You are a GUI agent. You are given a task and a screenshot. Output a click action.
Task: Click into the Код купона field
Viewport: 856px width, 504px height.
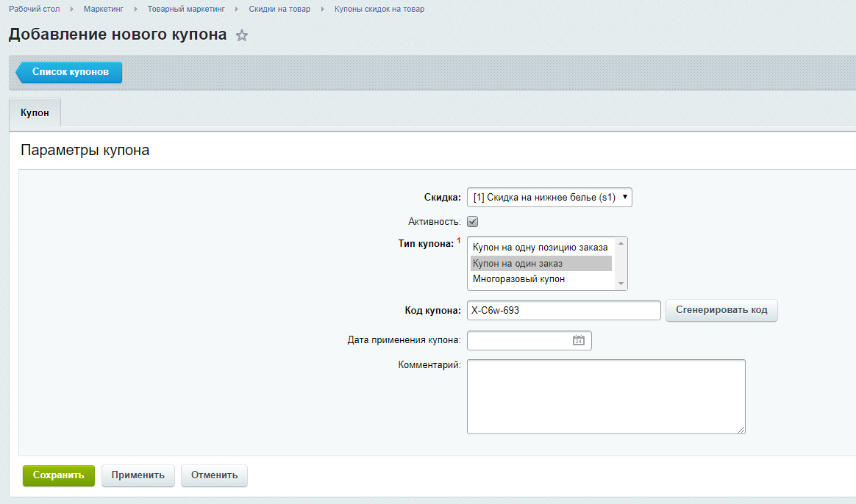point(563,310)
